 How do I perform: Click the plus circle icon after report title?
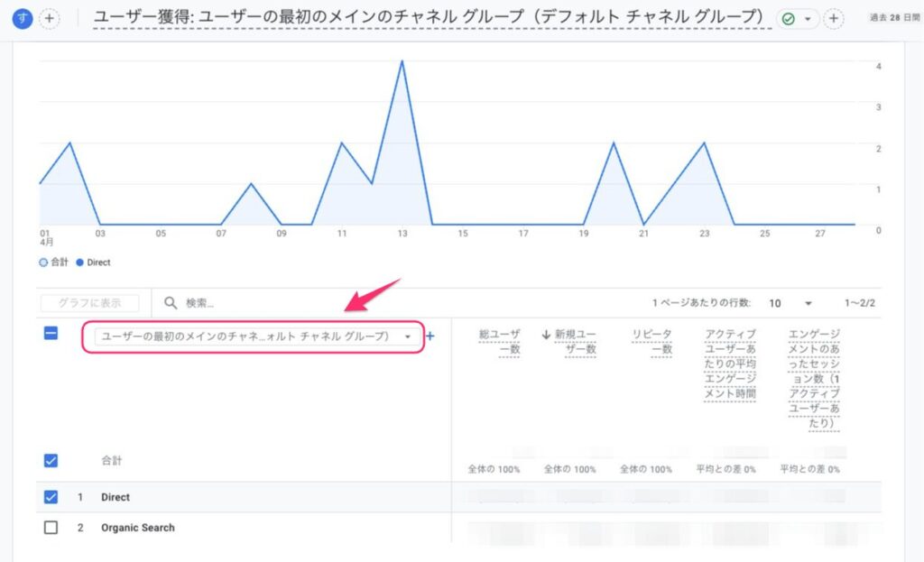834,19
